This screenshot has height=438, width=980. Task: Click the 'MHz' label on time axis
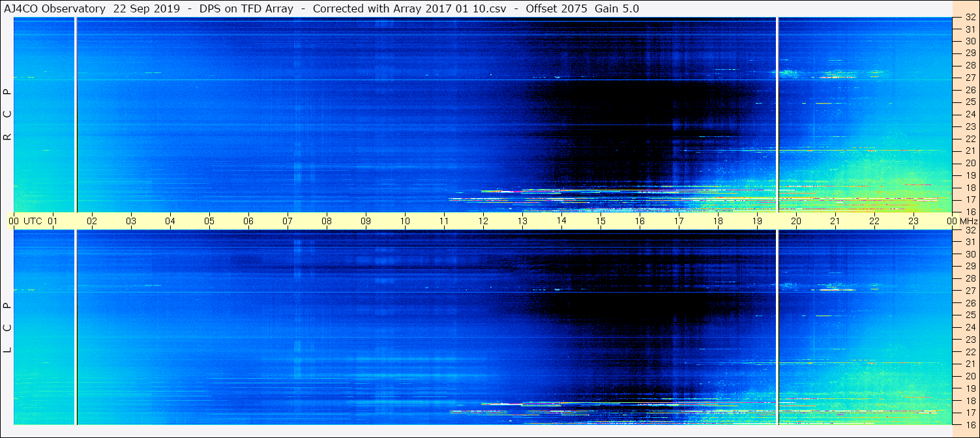click(x=967, y=221)
